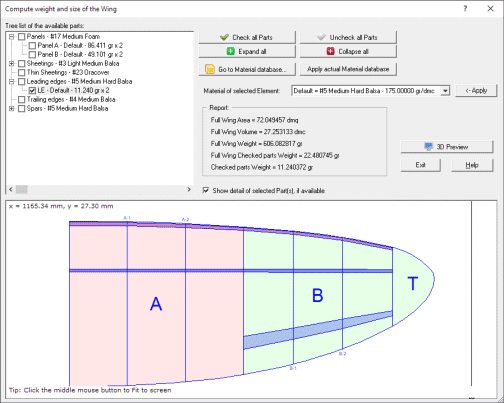Click the green plus icon on Expand all

[231, 51]
